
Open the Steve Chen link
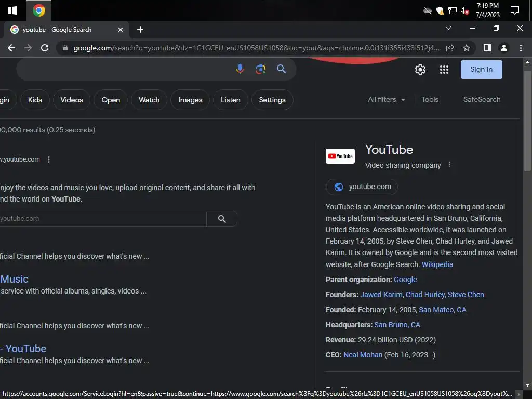(x=466, y=295)
